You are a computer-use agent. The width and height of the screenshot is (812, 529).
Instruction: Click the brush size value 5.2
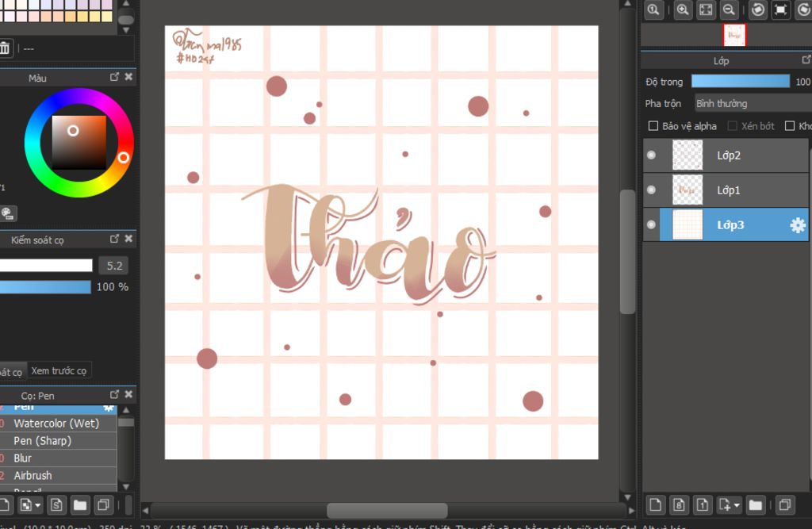pos(114,266)
